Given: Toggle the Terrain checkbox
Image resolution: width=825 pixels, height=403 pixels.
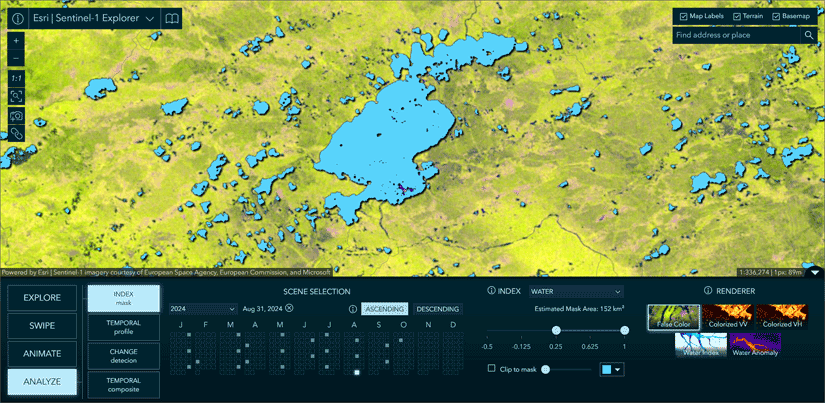Looking at the screenshot, I should coord(737,16).
